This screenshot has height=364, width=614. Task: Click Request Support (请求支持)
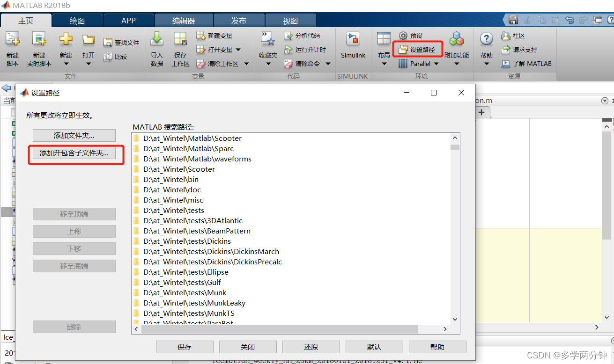[519, 50]
